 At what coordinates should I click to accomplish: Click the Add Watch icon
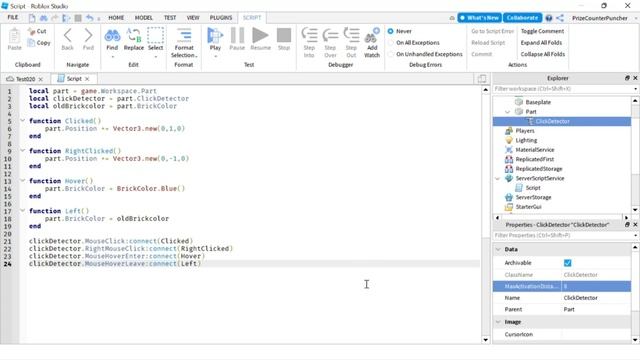click(x=372, y=36)
